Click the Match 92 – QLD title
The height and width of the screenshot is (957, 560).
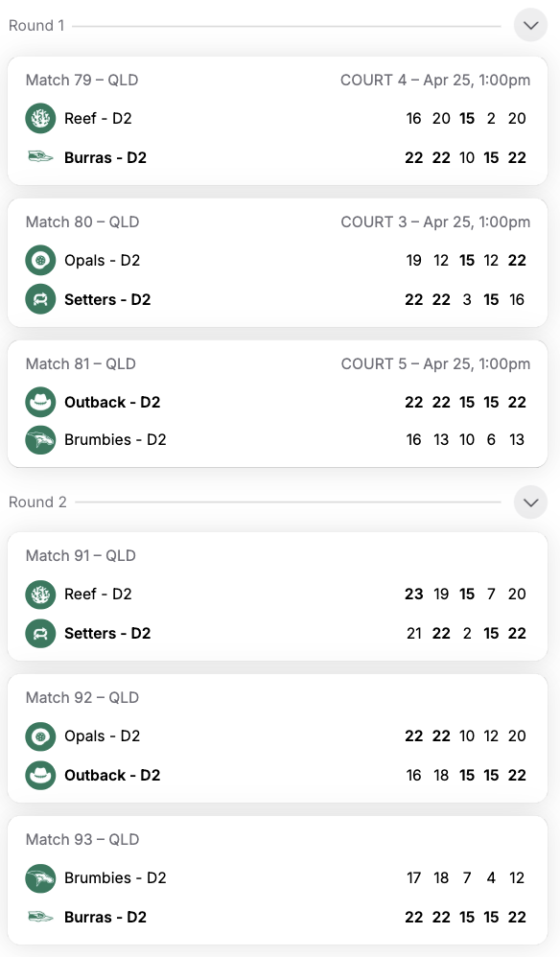pos(82,697)
